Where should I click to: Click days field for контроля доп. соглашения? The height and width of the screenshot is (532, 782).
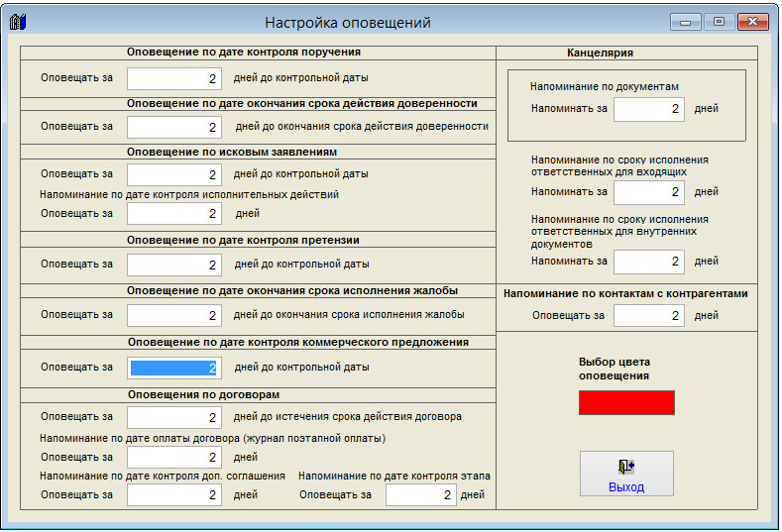(x=174, y=495)
